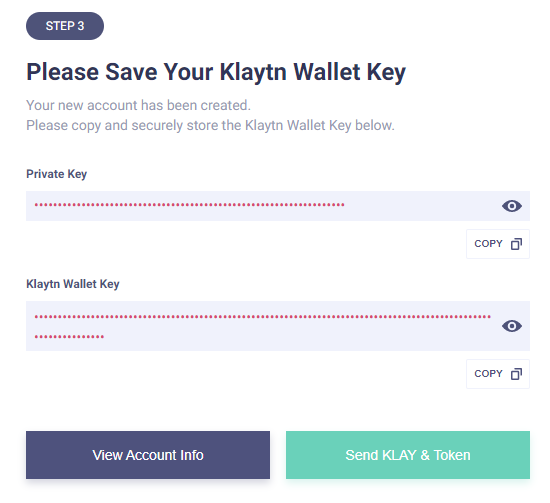This screenshot has height=503, width=550.
Task: Click the 'Klaytn Wallet Key' field label
Action: (x=73, y=284)
